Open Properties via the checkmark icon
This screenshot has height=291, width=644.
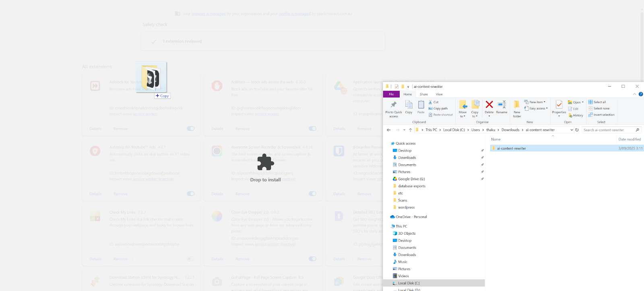[x=559, y=105]
